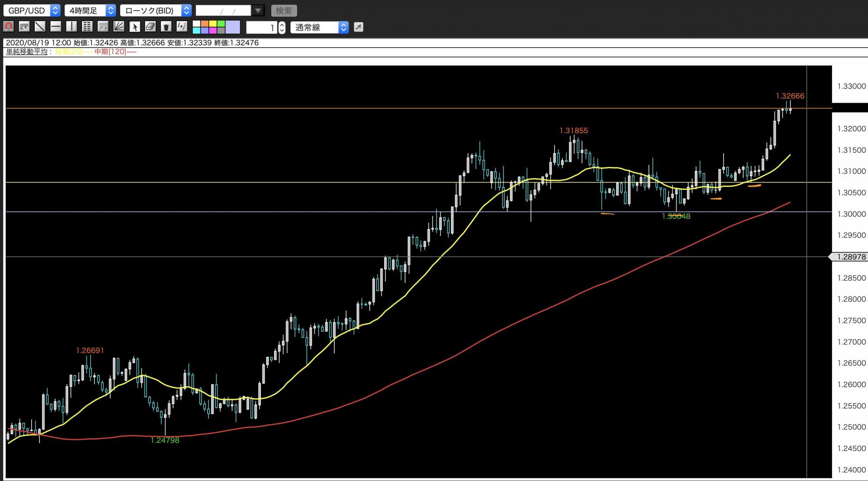Click the 1.24798 low price label
868x481 pixels.
(165, 440)
